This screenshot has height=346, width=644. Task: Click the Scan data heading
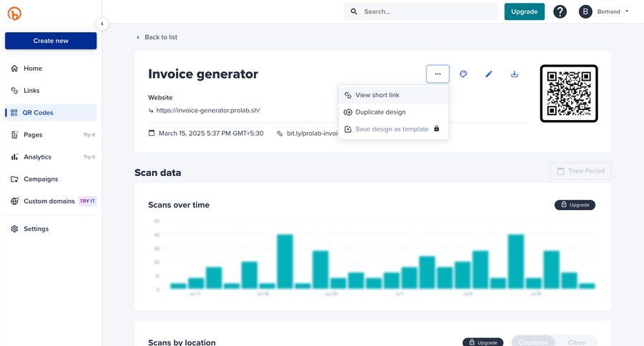click(x=157, y=172)
